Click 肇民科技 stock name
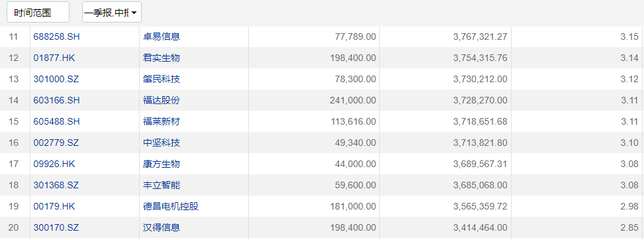 pos(161,79)
